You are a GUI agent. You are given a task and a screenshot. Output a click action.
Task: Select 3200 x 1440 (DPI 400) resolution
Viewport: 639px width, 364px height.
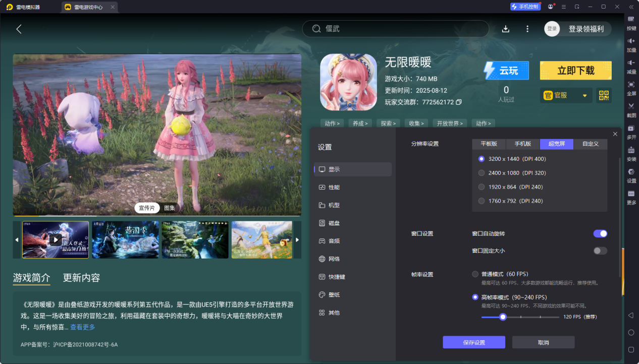click(483, 159)
